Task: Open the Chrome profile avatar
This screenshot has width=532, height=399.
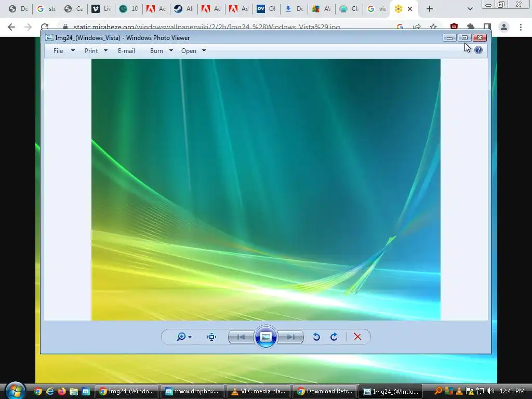Action: 504,27
